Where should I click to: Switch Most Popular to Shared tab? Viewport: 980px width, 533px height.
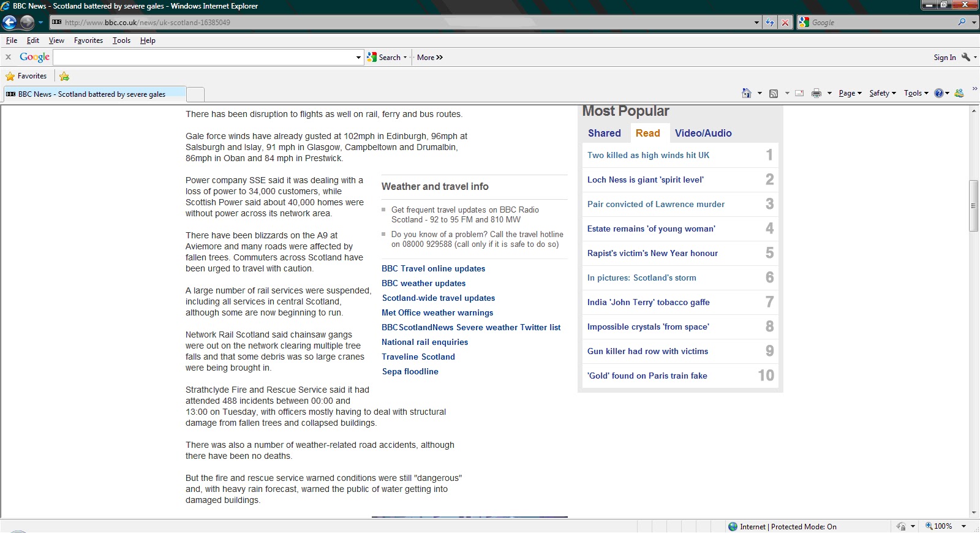coord(605,133)
